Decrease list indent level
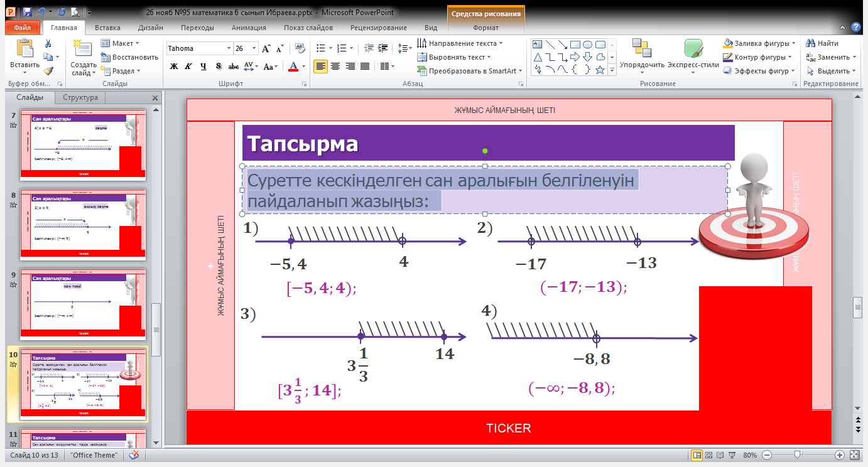This screenshot has width=868, height=467. (369, 48)
